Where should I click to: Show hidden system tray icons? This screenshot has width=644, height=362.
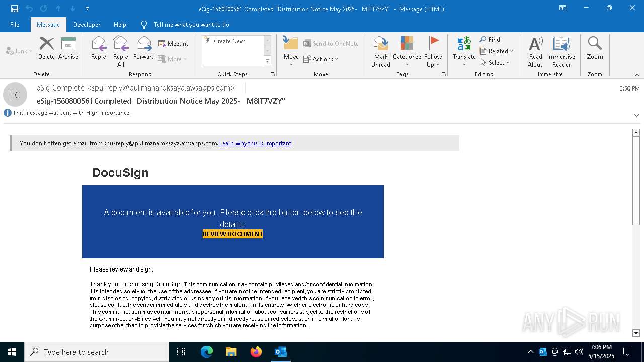[530, 352]
